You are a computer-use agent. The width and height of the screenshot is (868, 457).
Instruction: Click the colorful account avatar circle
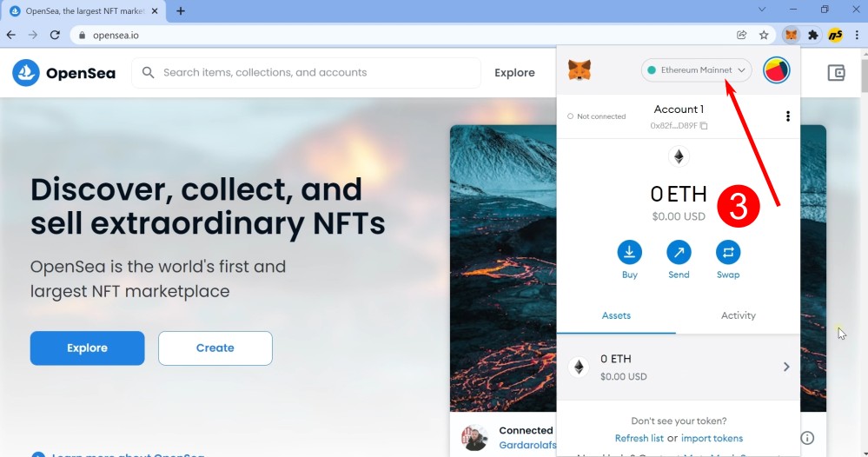pos(776,70)
